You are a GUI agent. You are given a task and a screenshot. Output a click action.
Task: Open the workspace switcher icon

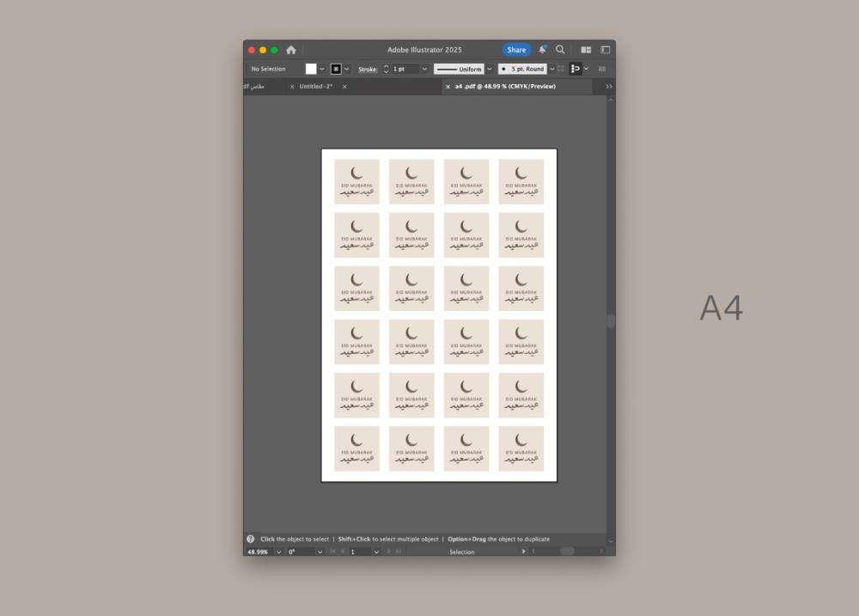point(605,50)
